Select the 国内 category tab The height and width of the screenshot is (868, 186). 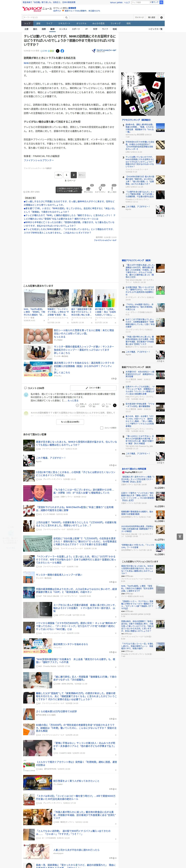(35, 29)
